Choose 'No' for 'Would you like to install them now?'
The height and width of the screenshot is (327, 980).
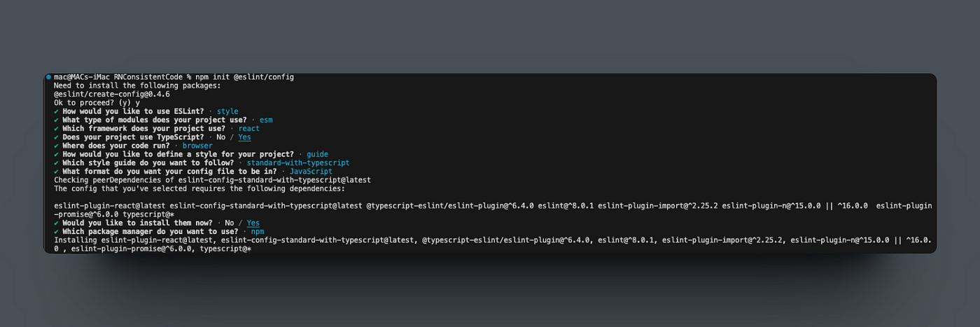coord(229,223)
